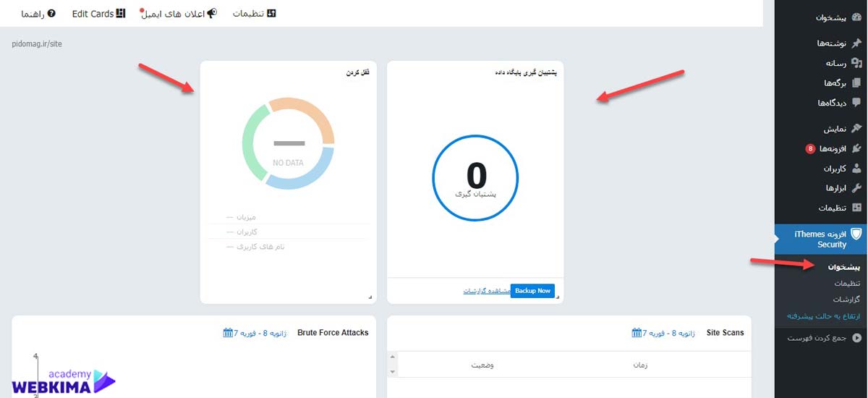This screenshot has height=398, width=868.
Task: Click the sidebar تنظیمات settings icon
Action: (857, 208)
